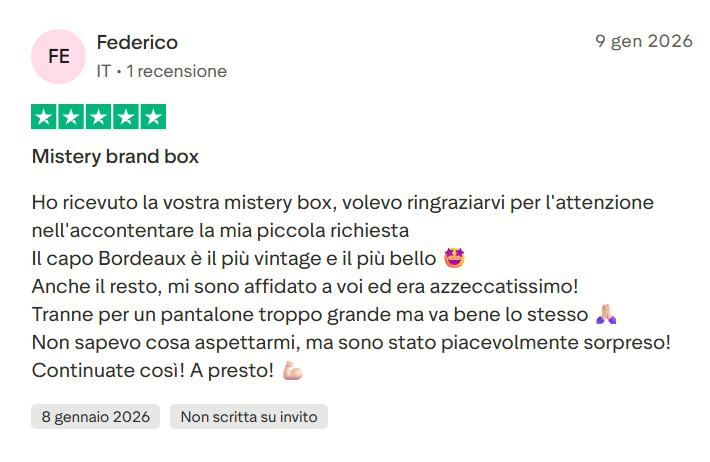Image resolution: width=710 pixels, height=462 pixels.
Task: Open reviewer Federico's profile name
Action: (x=137, y=42)
